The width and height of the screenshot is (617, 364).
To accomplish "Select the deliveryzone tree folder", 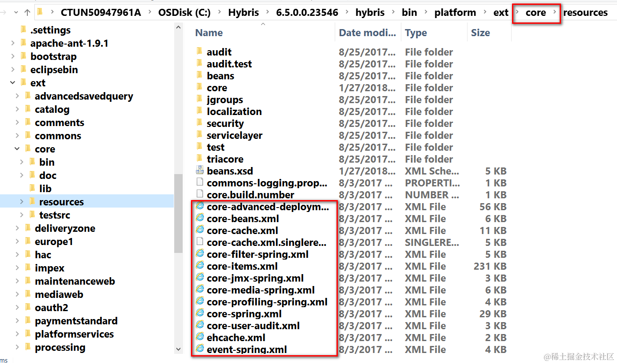I will [65, 228].
